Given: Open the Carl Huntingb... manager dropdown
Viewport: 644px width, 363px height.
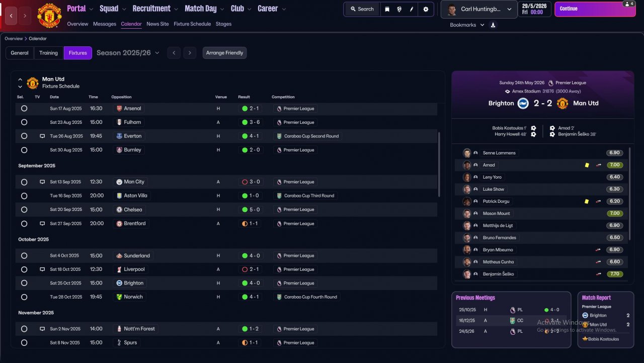Looking at the screenshot, I should [479, 9].
